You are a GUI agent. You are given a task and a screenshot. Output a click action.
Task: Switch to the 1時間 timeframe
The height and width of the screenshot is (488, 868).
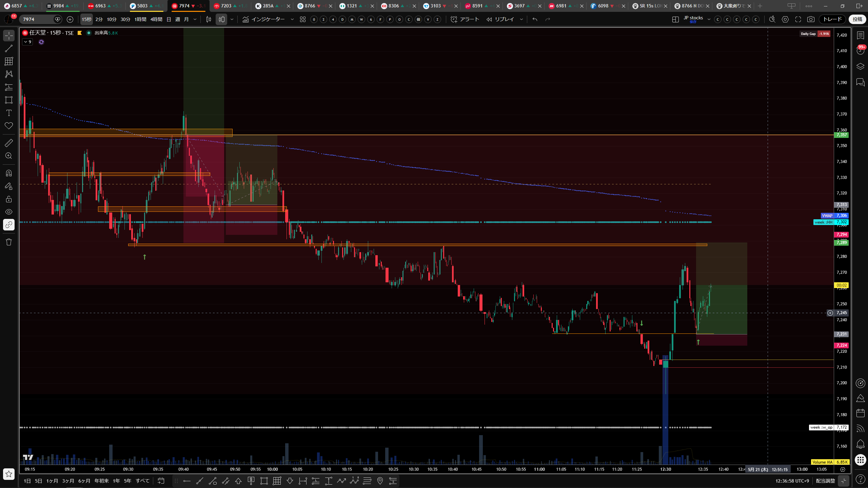click(140, 19)
